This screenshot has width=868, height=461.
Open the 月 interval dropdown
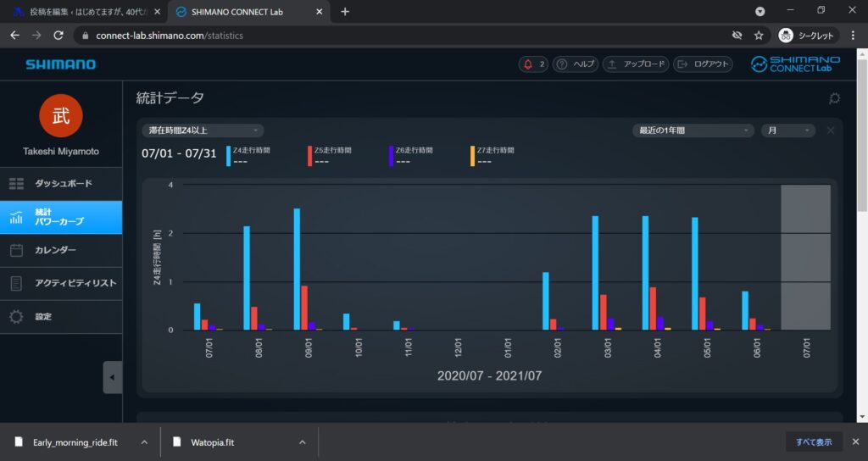787,131
